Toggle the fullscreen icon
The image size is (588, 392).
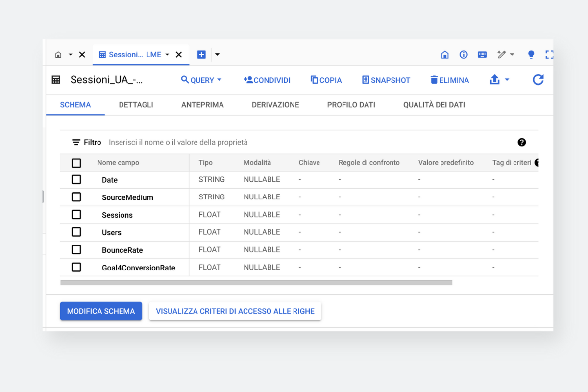tap(549, 55)
